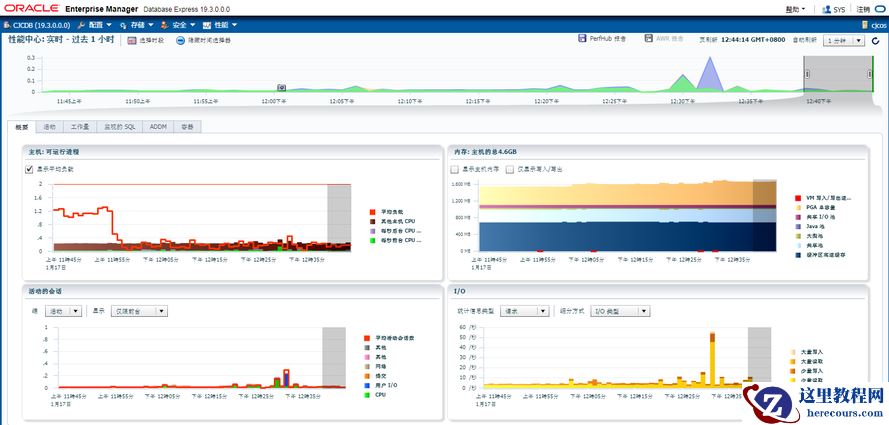Click the 注销 logout link

coord(863,9)
